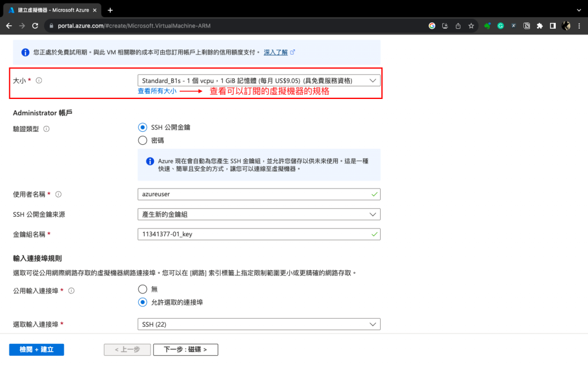Viewport: 588px width, 368px height.
Task: Select 允許選取的連接埠 radio button
Action: [x=142, y=302]
